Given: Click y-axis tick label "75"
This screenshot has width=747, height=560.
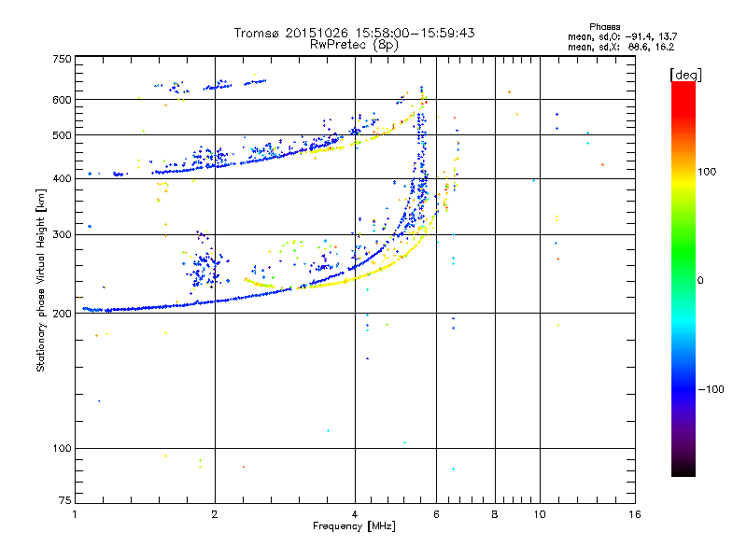Looking at the screenshot, I should pos(65,500).
